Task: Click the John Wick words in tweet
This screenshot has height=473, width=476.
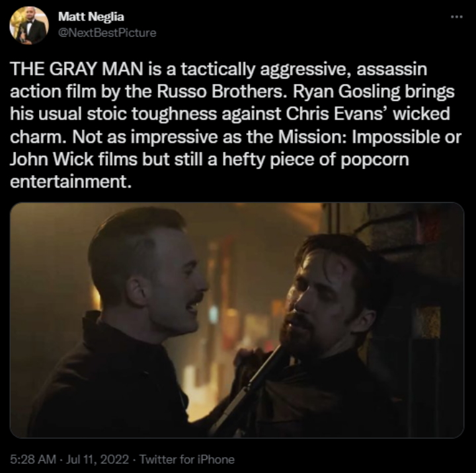Action: pyautogui.click(x=52, y=159)
